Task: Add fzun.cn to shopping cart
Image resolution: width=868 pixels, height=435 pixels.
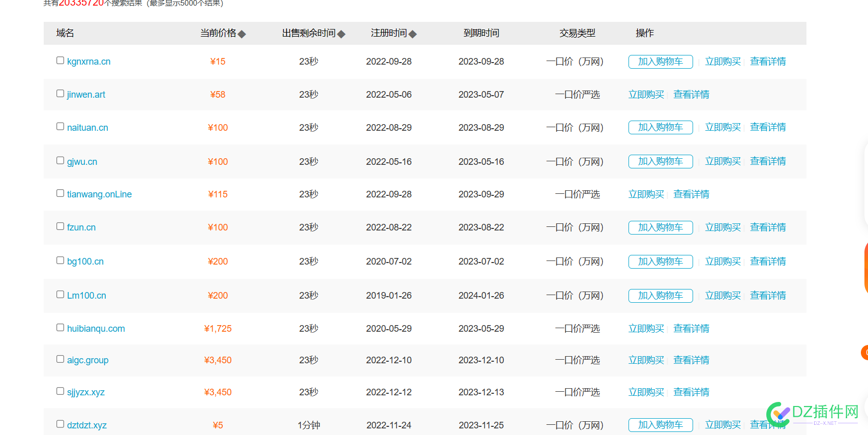Action: tap(661, 227)
